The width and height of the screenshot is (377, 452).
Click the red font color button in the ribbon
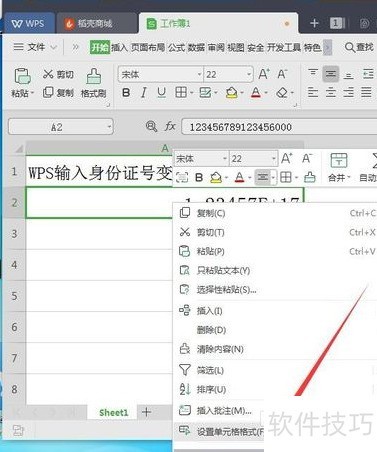coord(256,92)
